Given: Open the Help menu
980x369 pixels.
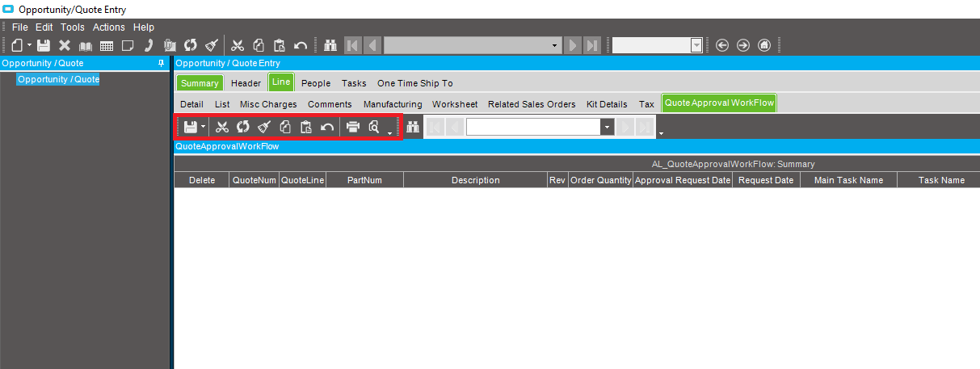Looking at the screenshot, I should (x=143, y=27).
